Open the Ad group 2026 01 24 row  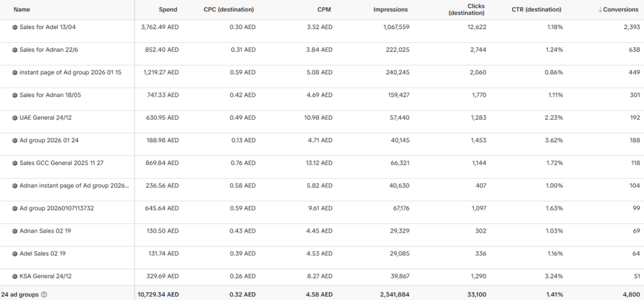click(x=49, y=140)
